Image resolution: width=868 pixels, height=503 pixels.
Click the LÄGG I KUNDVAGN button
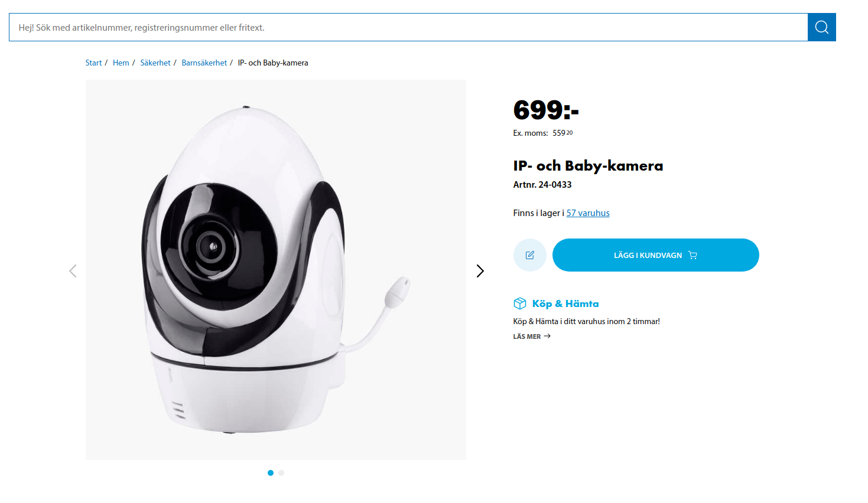coord(655,254)
